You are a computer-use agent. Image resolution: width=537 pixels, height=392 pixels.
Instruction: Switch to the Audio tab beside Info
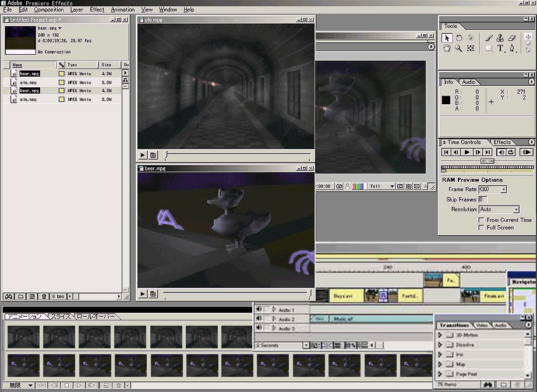click(x=469, y=82)
